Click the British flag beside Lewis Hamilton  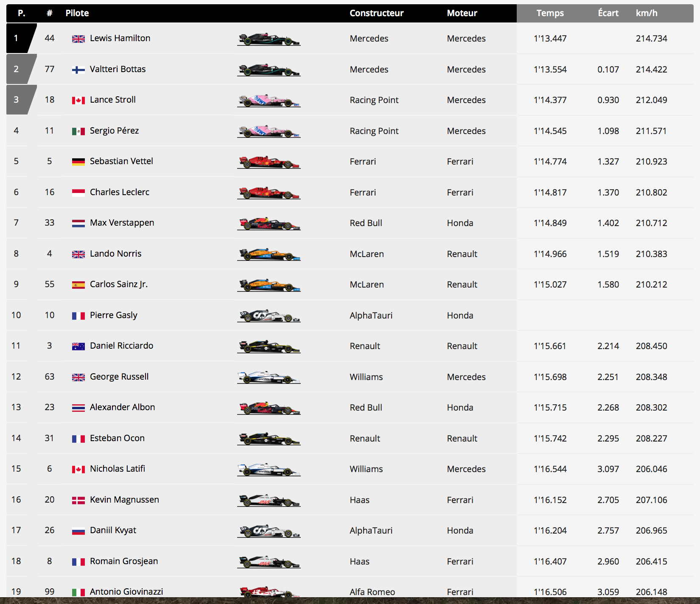click(78, 39)
